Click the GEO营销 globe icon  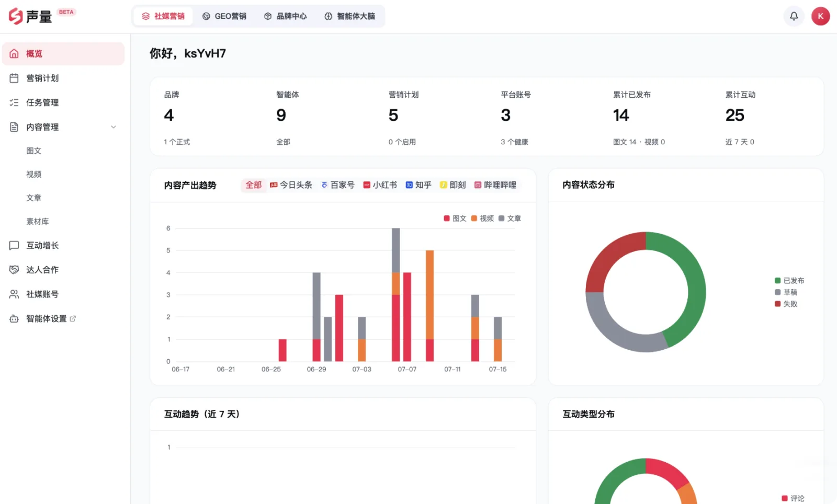pos(207,16)
